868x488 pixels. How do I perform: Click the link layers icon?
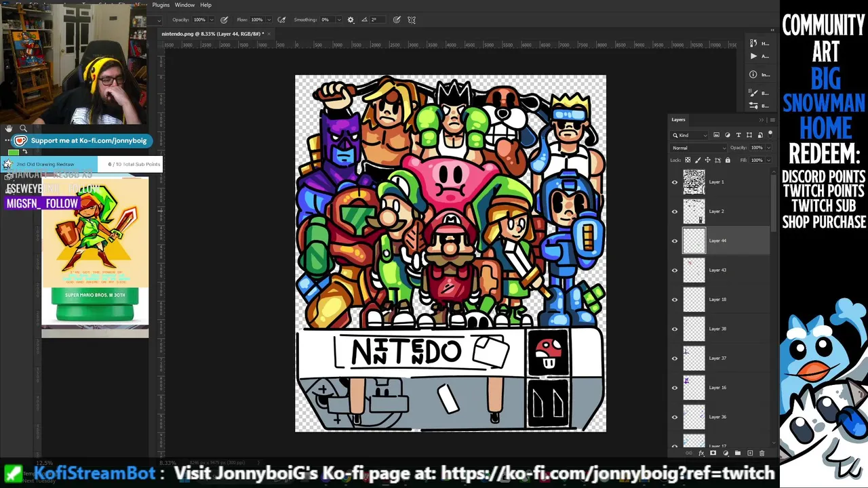pos(689,453)
